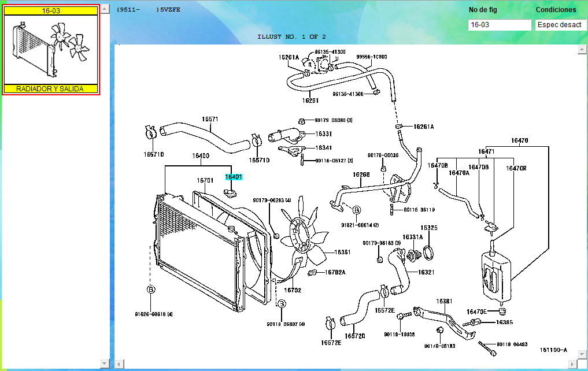This screenshot has height=371, width=588.
Task: Select part number 16400 for the radiator assembly
Action: (201, 156)
